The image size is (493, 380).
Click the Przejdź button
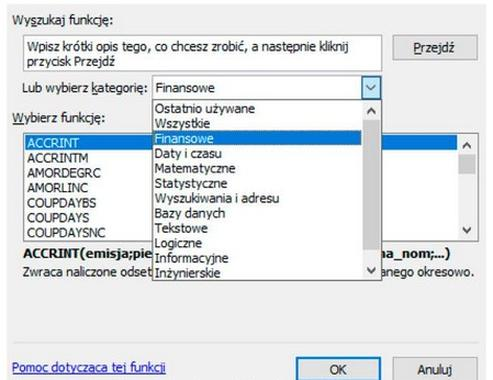(x=435, y=48)
